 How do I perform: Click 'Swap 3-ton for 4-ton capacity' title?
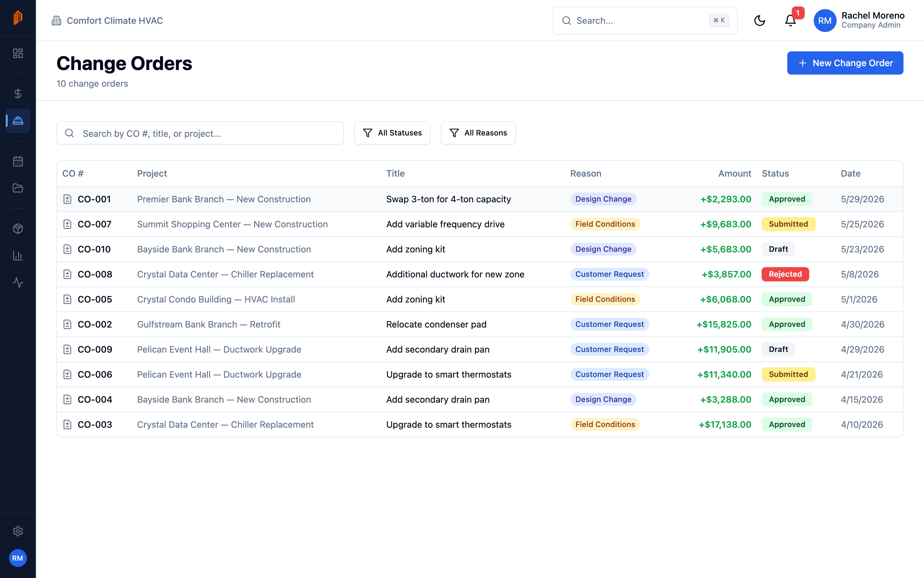click(x=448, y=199)
